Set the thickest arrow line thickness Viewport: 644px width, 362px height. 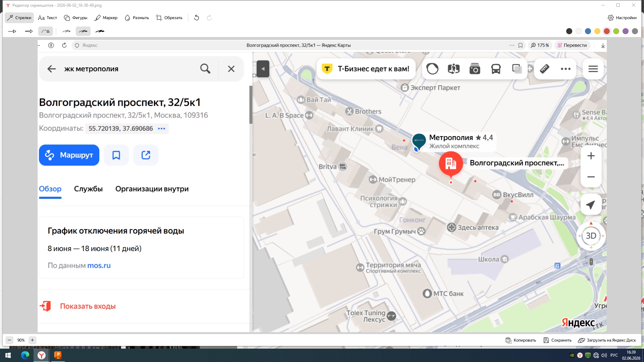pos(100,31)
